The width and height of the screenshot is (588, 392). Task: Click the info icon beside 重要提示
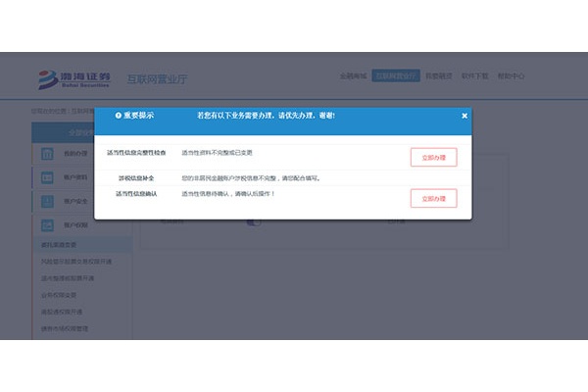(119, 116)
